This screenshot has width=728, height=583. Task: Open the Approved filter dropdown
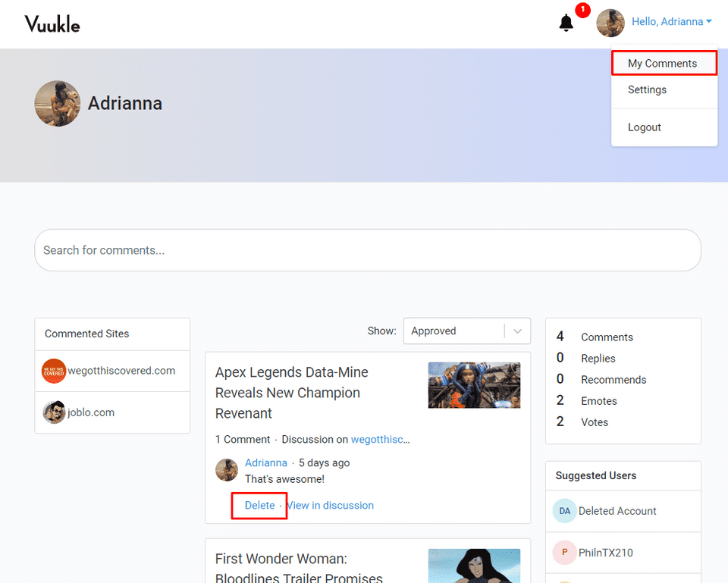coord(466,331)
